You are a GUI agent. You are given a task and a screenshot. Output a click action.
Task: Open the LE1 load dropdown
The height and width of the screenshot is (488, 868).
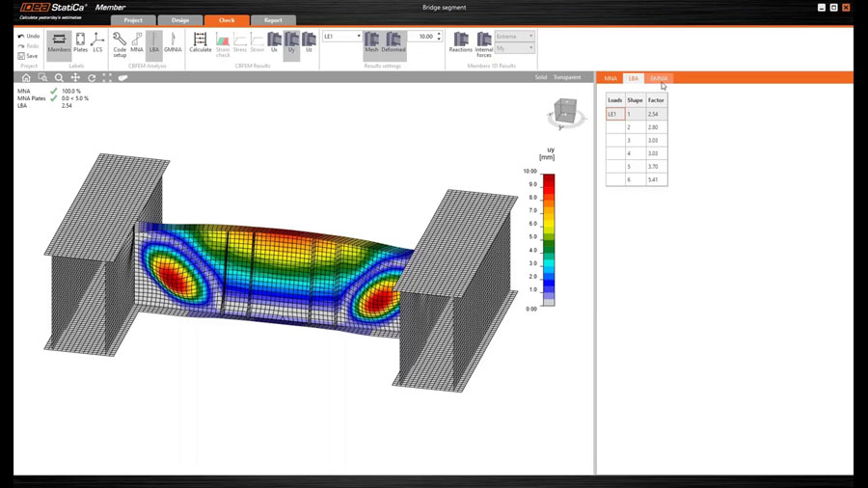click(x=342, y=37)
